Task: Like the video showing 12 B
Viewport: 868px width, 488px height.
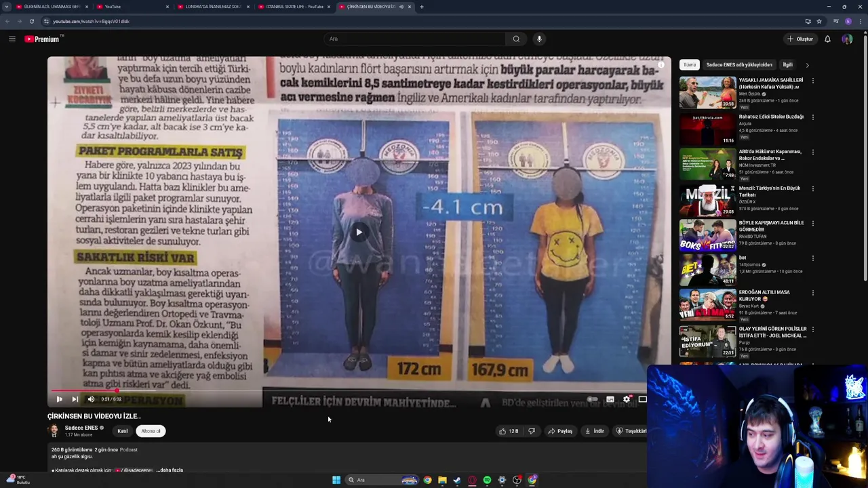Action: 508,431
